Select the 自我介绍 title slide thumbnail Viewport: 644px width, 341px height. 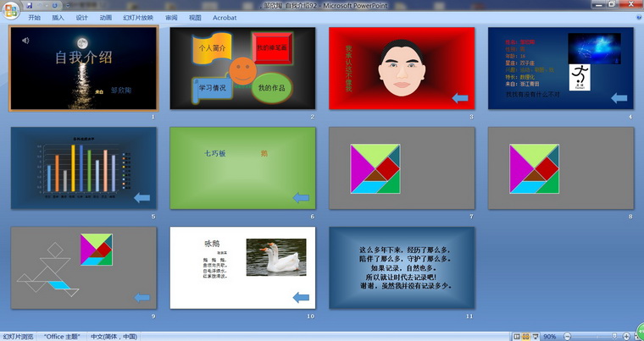[83, 68]
